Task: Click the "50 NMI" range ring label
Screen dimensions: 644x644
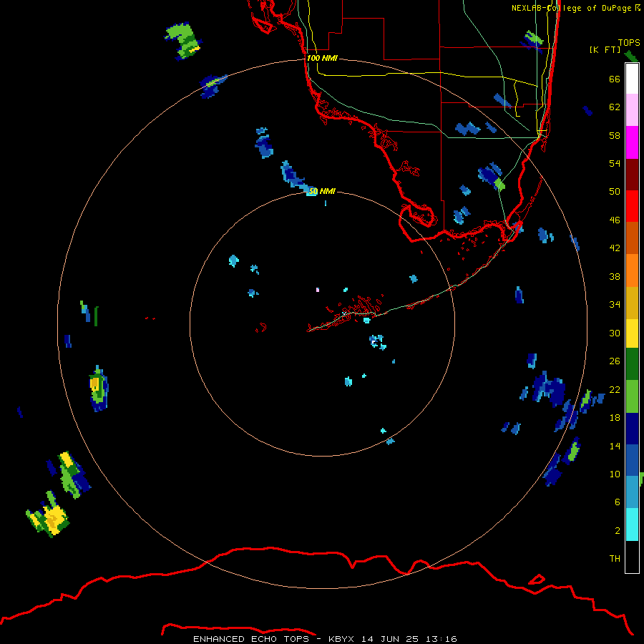Action: pyautogui.click(x=322, y=191)
